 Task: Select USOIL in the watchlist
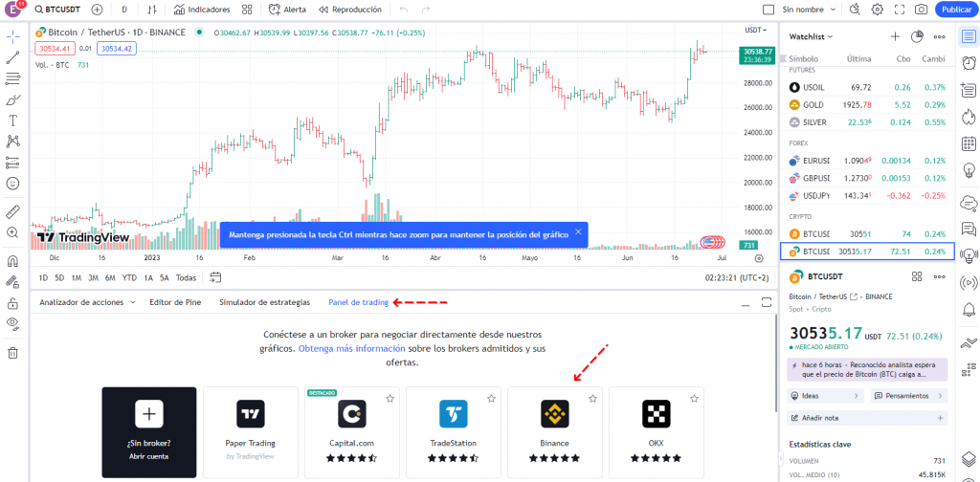867,87
